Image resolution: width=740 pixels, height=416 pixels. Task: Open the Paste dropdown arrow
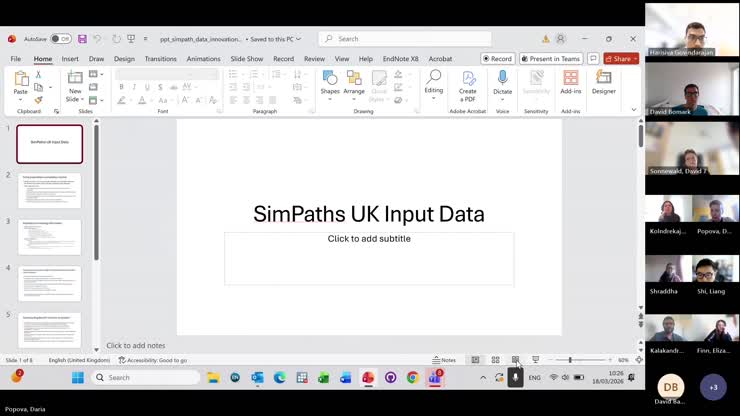click(20, 100)
